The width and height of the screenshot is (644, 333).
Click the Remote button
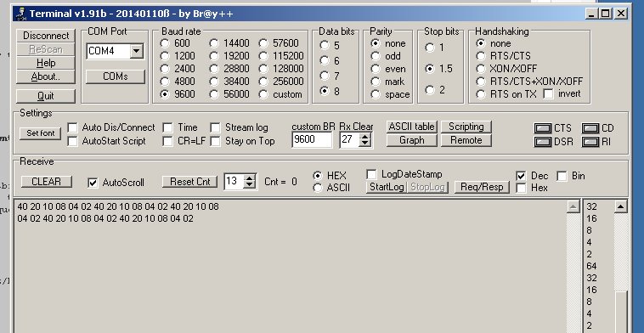[x=466, y=140]
